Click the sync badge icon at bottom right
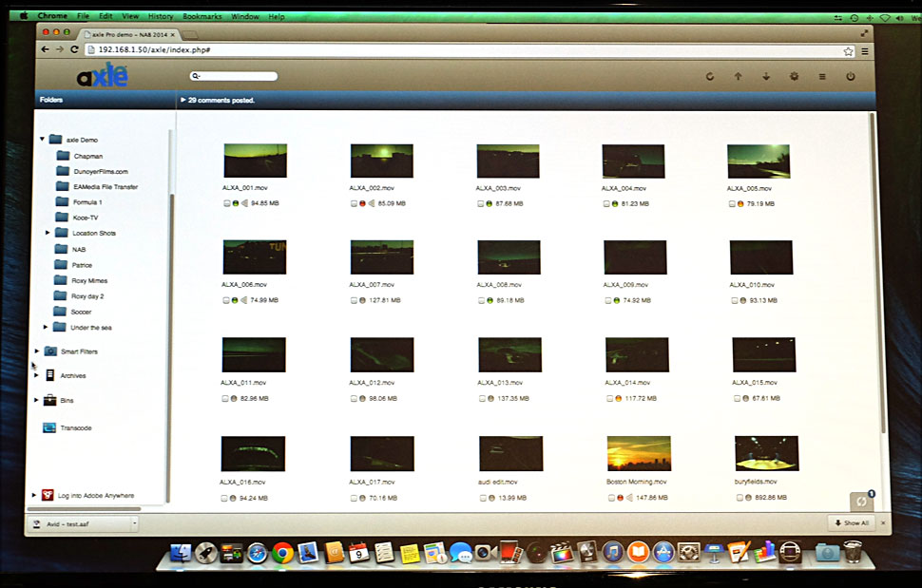 [862, 501]
